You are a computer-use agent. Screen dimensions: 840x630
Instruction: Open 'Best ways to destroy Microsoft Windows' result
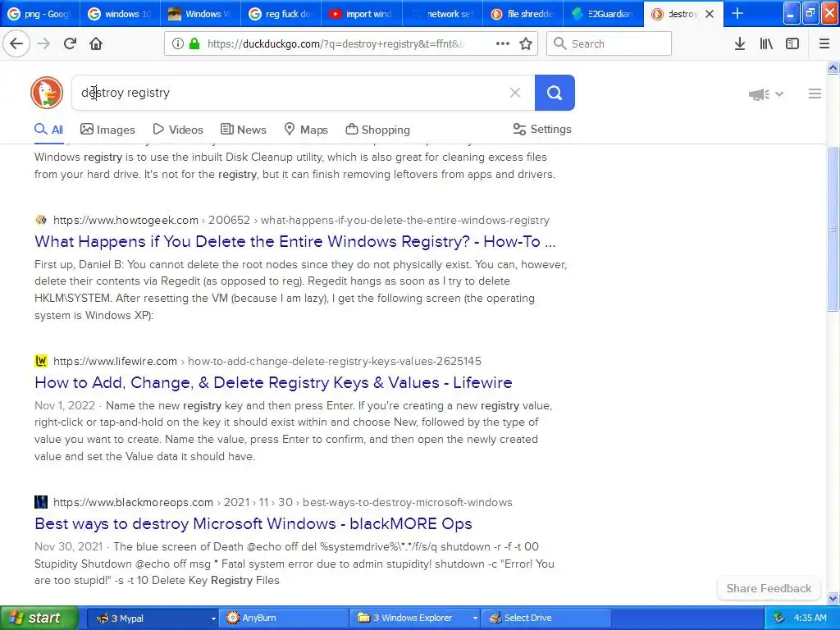click(x=253, y=523)
